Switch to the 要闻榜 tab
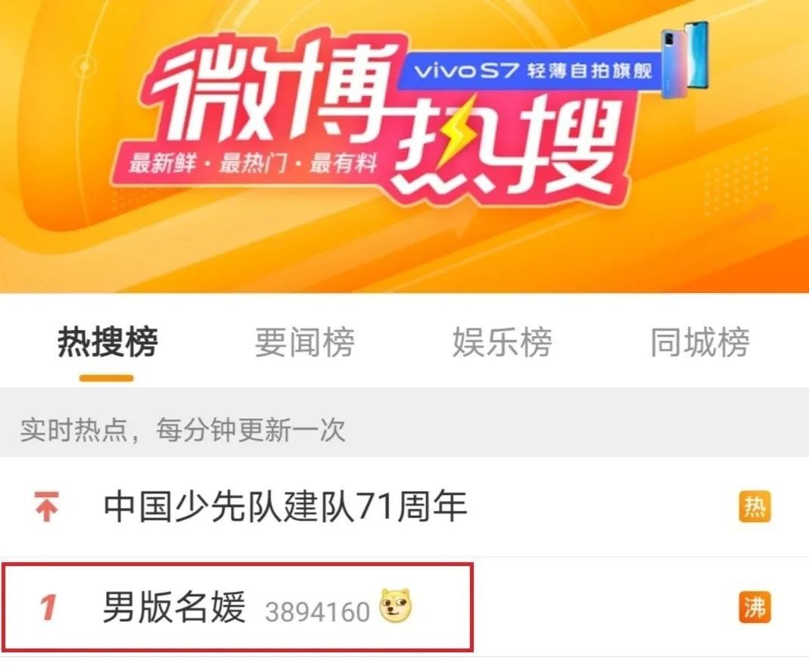The width and height of the screenshot is (809, 672). coord(304,342)
